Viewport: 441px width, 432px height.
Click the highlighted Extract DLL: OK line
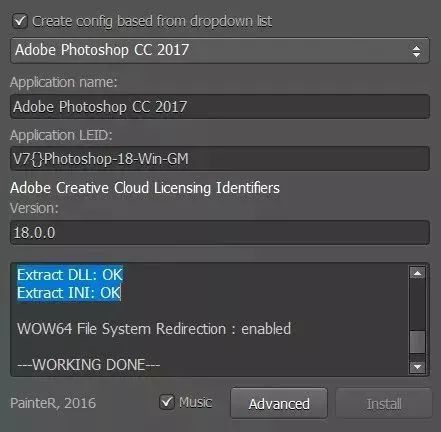click(70, 275)
